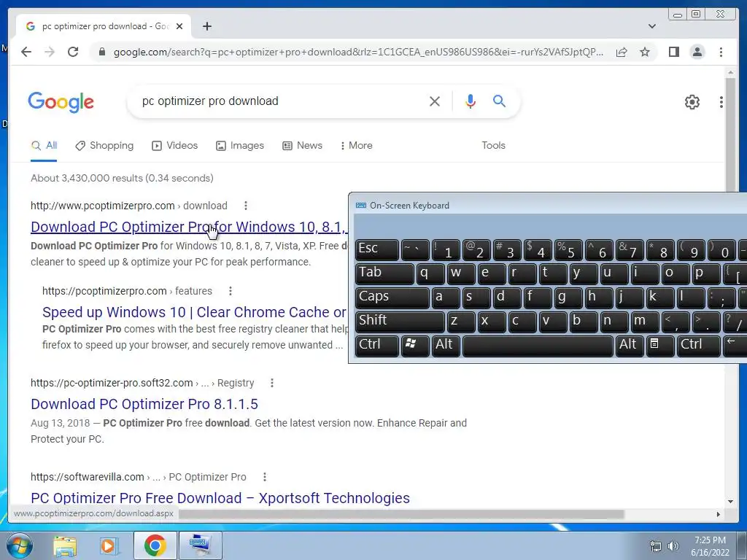
Task: Select On-Screen Keyboard taskbar button
Action: point(200,545)
